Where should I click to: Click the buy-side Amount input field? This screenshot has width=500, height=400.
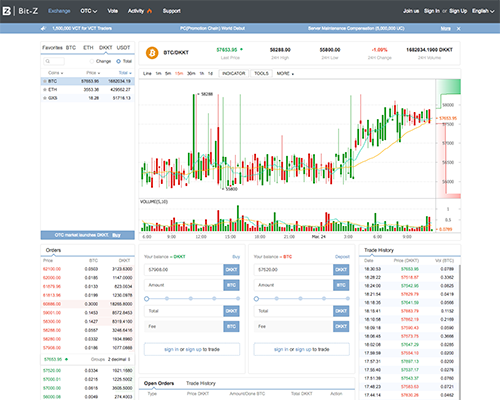coord(184,285)
